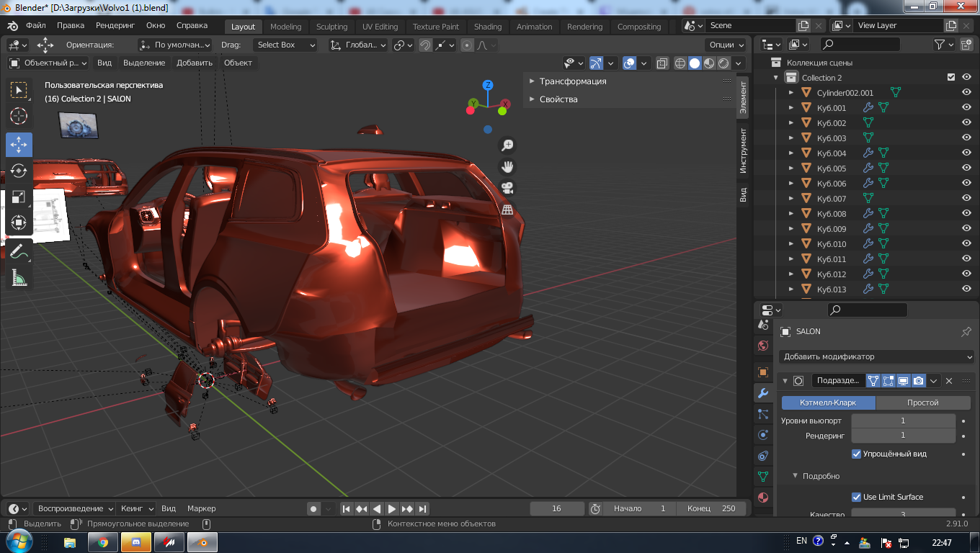Adjust the Рендеринг levels value field
980x553 pixels.
coord(903,436)
